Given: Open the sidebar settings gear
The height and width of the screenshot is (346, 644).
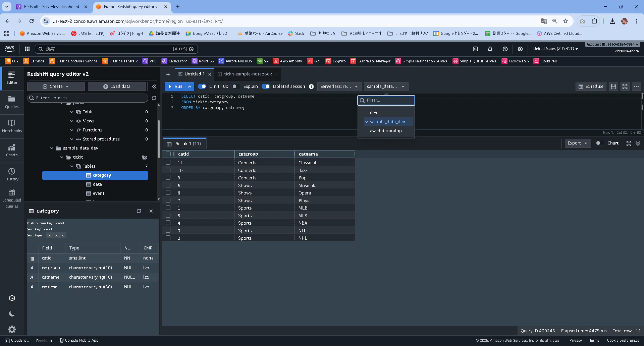Looking at the screenshot, I should click(x=12, y=329).
